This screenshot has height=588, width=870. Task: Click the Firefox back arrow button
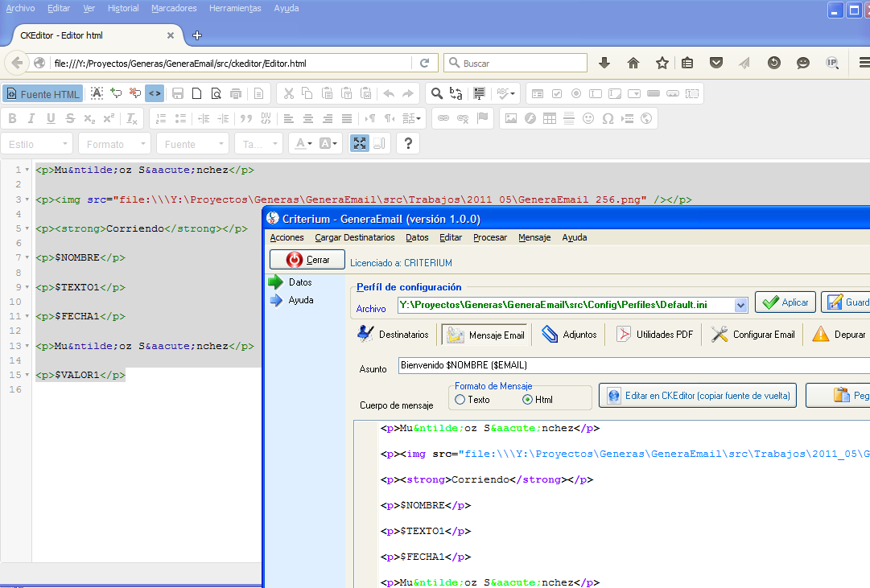[17, 63]
